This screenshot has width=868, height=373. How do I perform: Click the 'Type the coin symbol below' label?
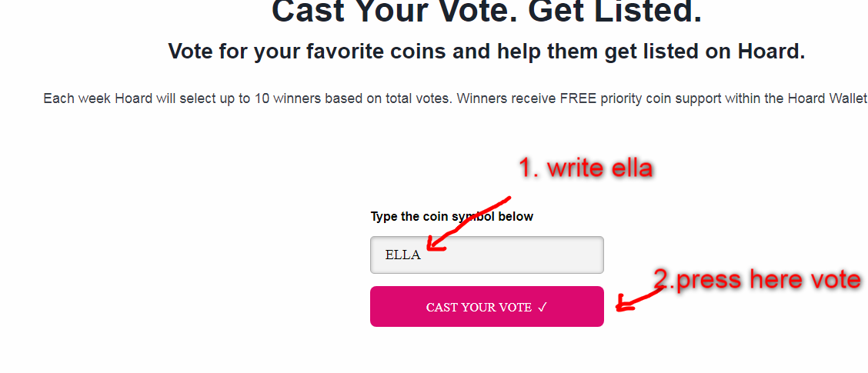452,216
